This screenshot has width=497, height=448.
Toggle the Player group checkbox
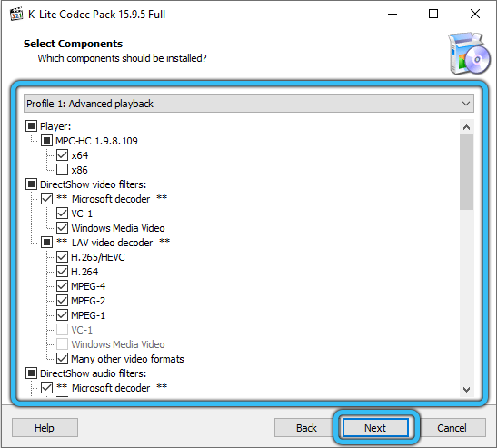[31, 126]
